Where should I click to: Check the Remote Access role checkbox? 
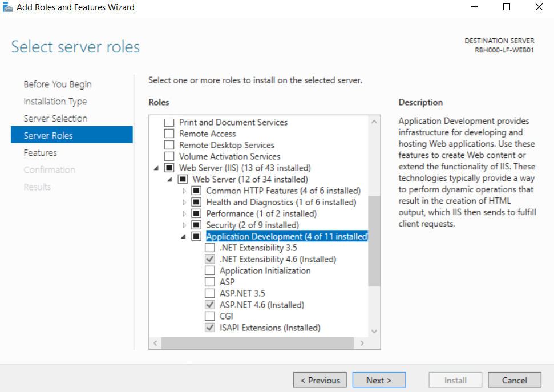169,134
